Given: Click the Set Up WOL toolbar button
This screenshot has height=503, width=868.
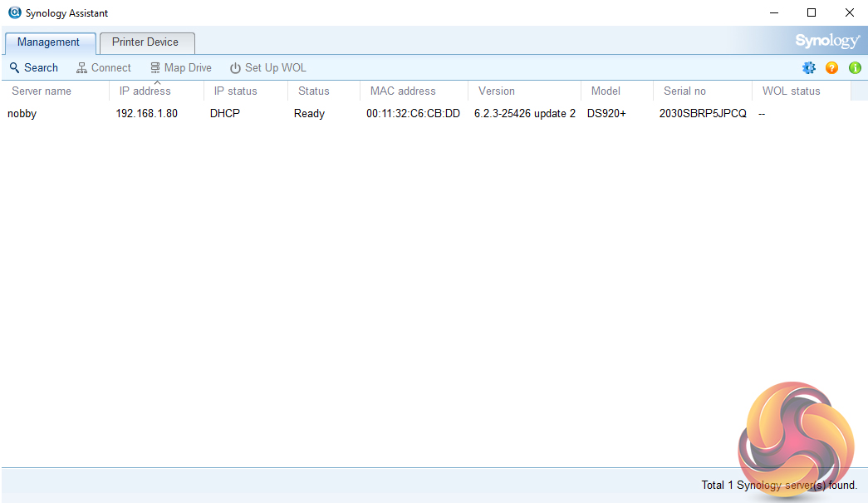Looking at the screenshot, I should click(268, 67).
